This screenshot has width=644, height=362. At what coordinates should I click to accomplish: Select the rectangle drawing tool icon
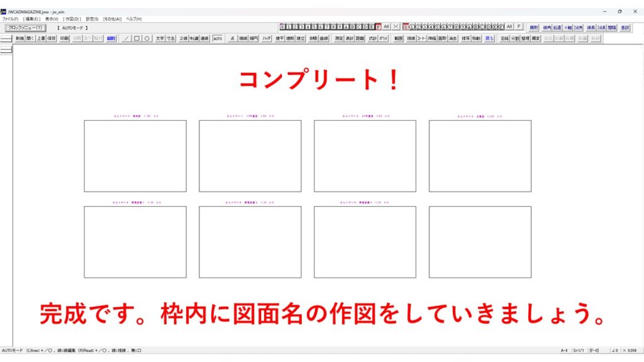pyautogui.click(x=136, y=38)
